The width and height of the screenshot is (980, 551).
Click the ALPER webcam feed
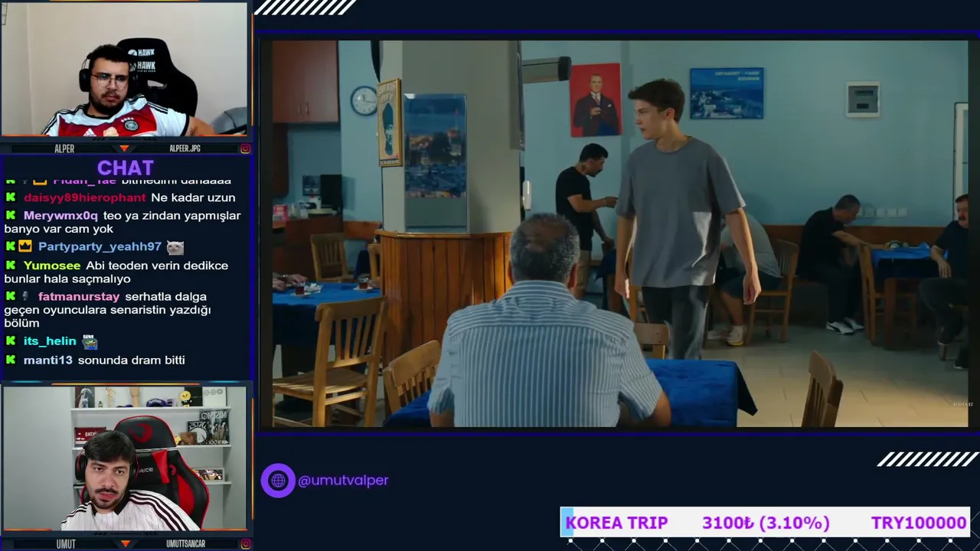click(124, 70)
